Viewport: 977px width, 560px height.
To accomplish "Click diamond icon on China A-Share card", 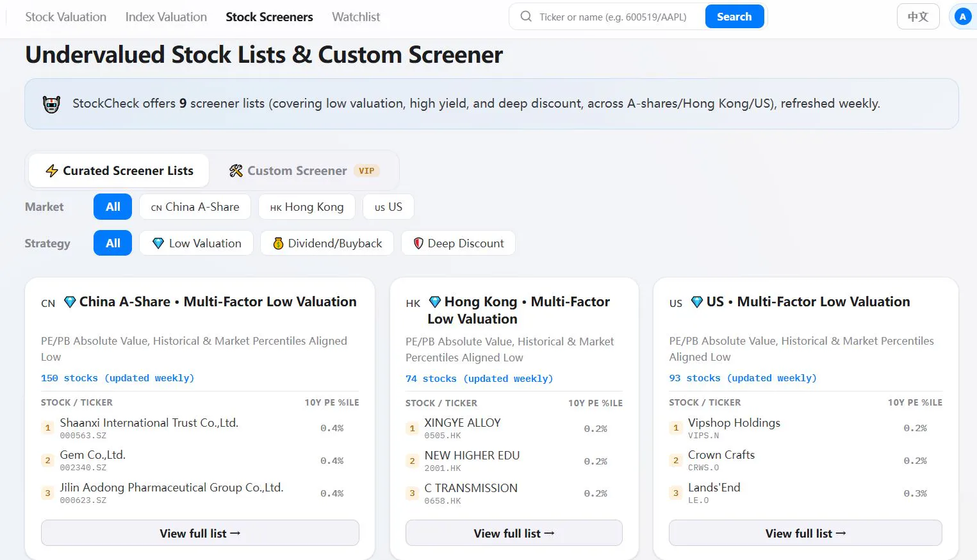I will pyautogui.click(x=70, y=302).
